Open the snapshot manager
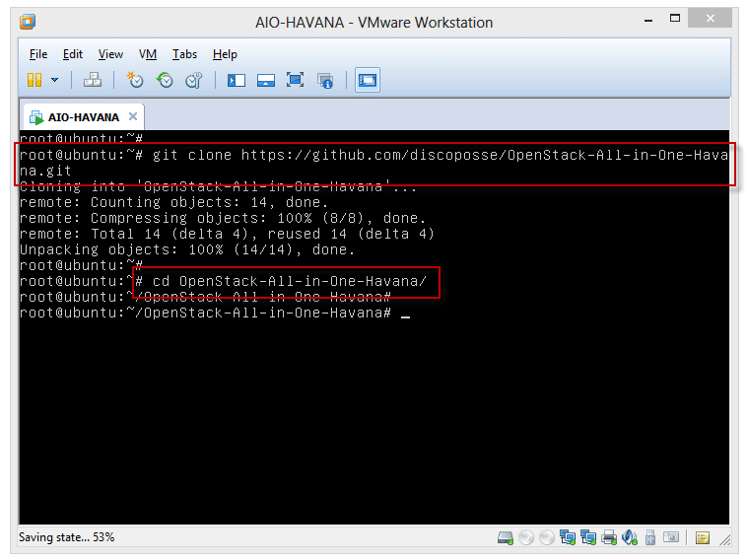 pyautogui.click(x=193, y=80)
